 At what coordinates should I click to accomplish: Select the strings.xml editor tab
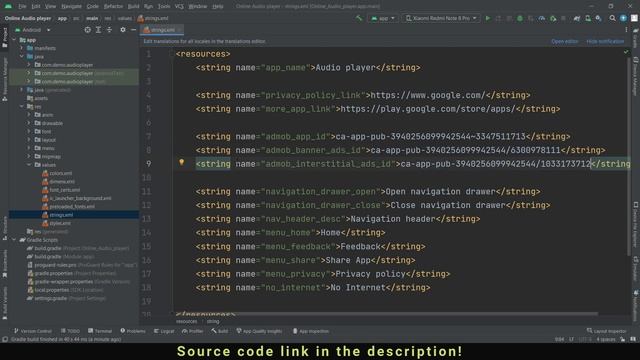tap(162, 30)
